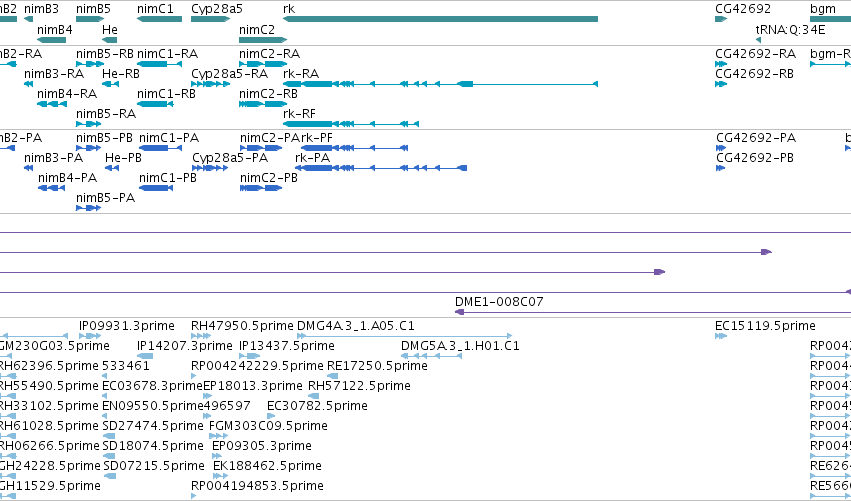Select the 'rk' gene feature
The height and width of the screenshot is (501, 851).
coord(440,19)
